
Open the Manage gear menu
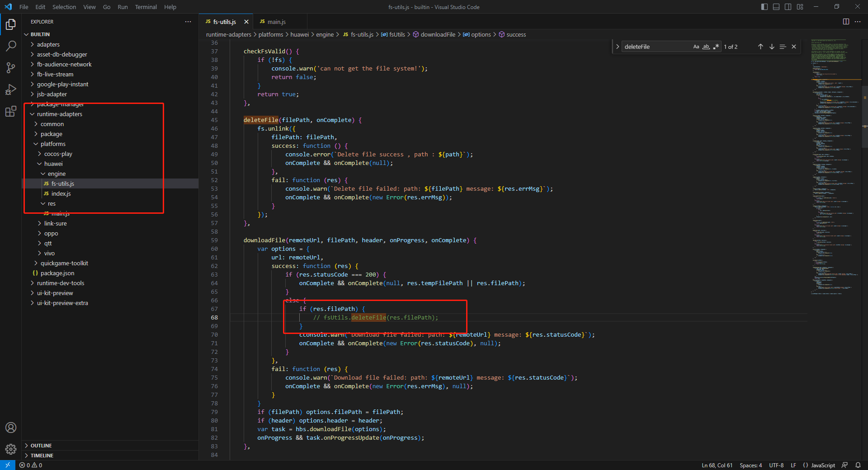pyautogui.click(x=11, y=449)
